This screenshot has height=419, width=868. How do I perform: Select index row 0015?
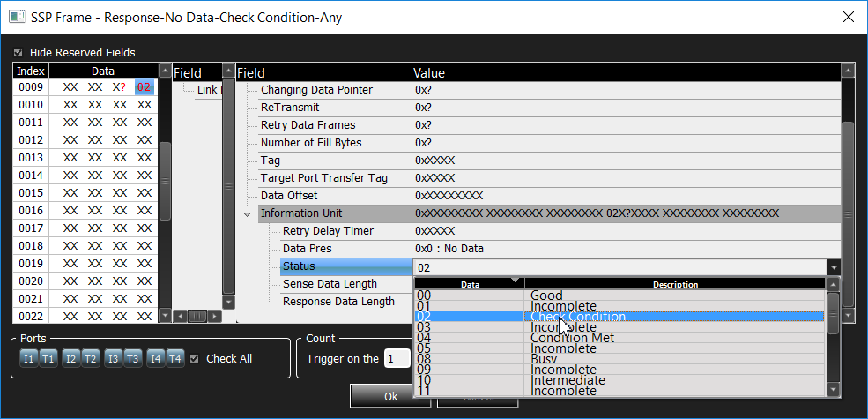click(31, 193)
